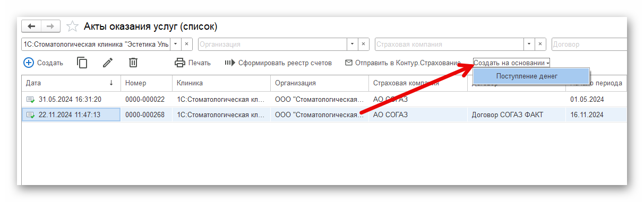
Task: Go forward with the right arrow button
Action: coord(50,26)
